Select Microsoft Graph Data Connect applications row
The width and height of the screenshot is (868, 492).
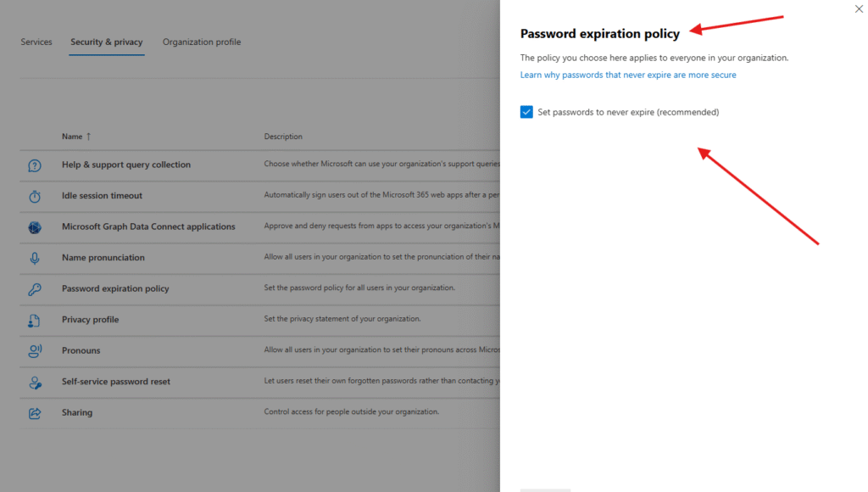pyautogui.click(x=148, y=227)
